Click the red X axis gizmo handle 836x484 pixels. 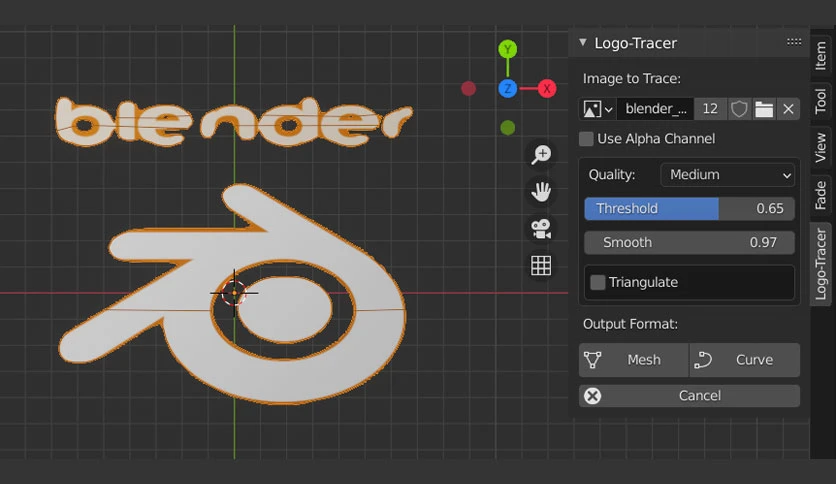(x=546, y=88)
